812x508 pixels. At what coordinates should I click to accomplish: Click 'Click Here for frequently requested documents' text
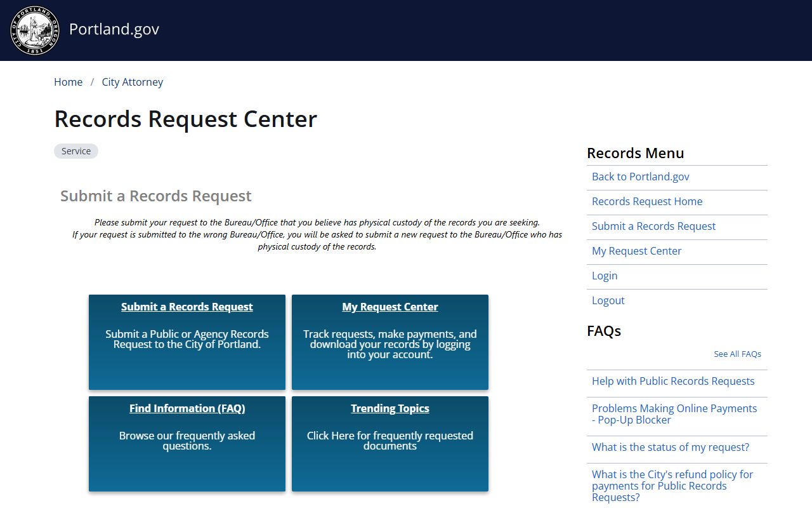[x=390, y=441]
